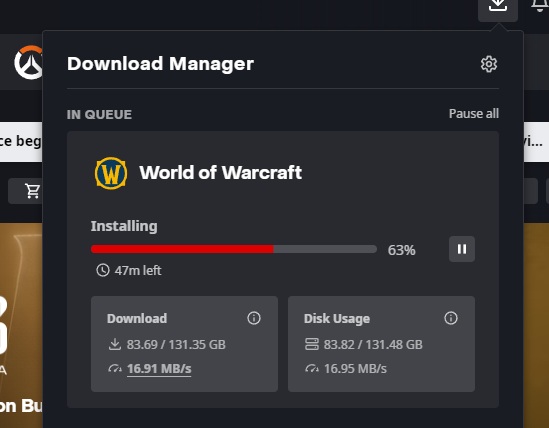Click the speedometer icon beside 16.91 MB/s
549x428 pixels.
(x=115, y=368)
